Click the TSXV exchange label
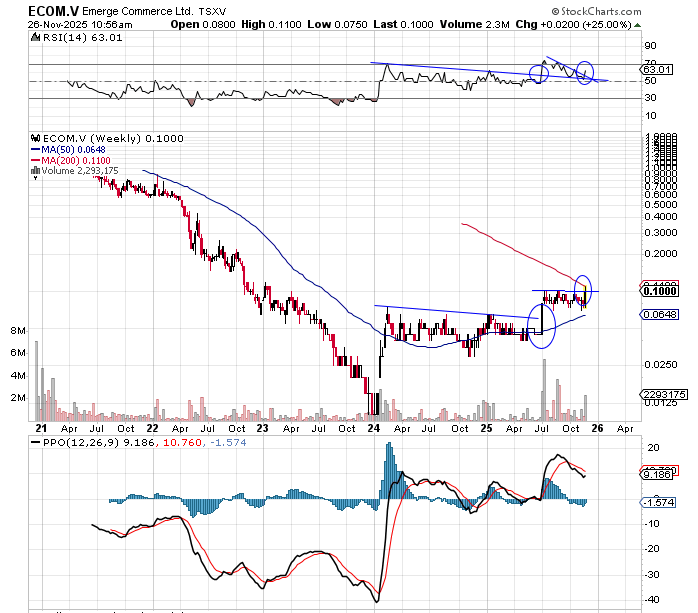The image size is (698, 613). pyautogui.click(x=212, y=12)
